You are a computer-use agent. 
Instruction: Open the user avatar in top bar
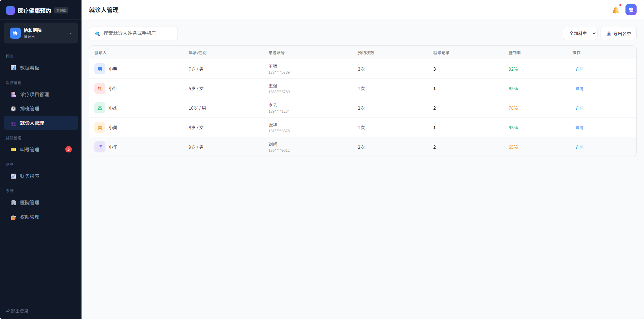pyautogui.click(x=631, y=10)
